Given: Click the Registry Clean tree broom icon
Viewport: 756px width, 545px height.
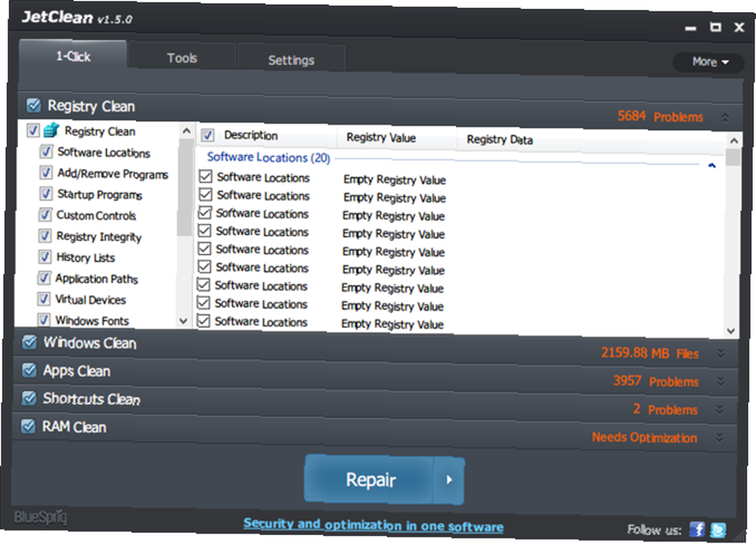Looking at the screenshot, I should coord(51,130).
